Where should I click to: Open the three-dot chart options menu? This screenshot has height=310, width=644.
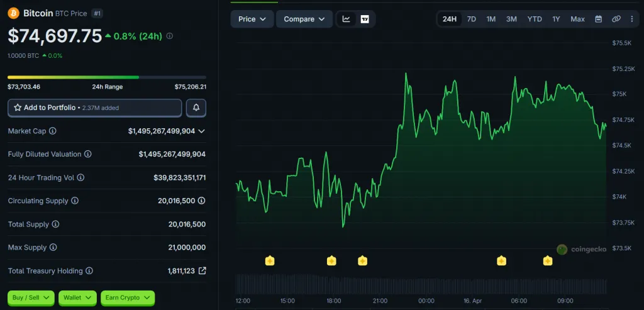pyautogui.click(x=631, y=19)
